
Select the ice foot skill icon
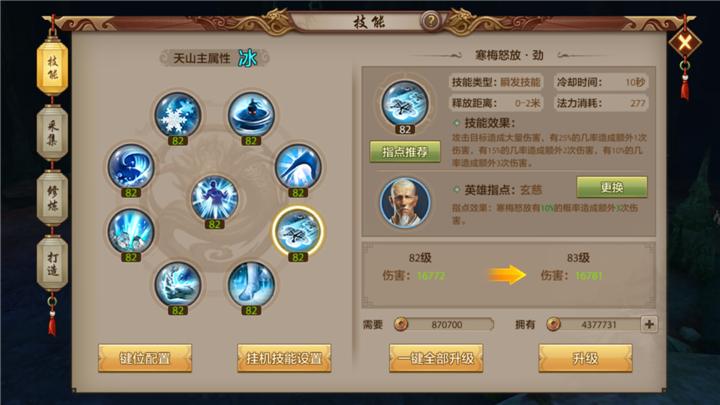251,284
